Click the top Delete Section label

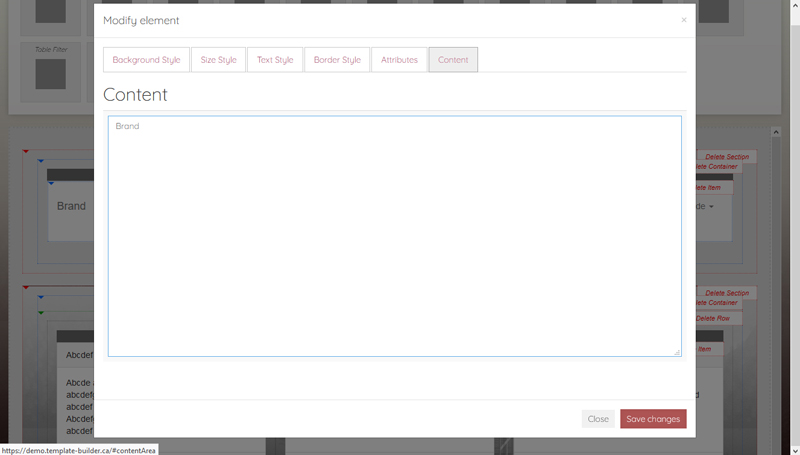click(x=727, y=157)
